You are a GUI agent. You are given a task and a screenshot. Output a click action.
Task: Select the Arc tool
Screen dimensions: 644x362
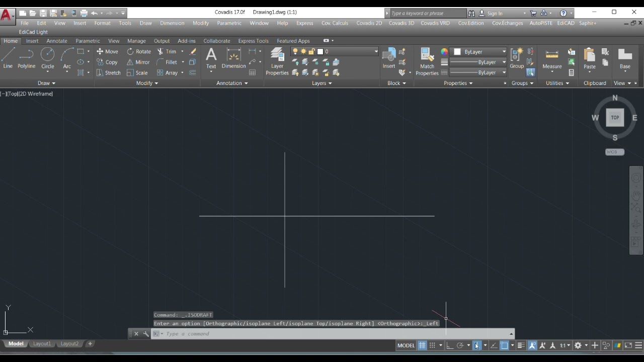[67, 58]
